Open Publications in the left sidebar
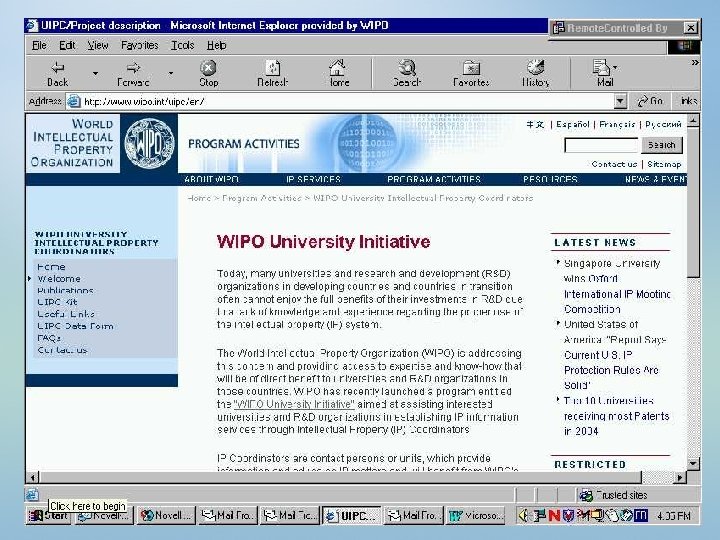The height and width of the screenshot is (540, 720). [65, 291]
